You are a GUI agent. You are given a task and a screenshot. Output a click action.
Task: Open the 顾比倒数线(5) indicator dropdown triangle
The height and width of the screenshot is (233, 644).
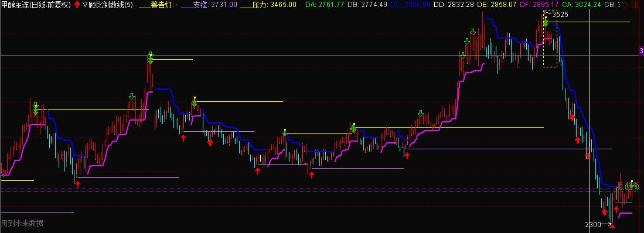tap(84, 5)
